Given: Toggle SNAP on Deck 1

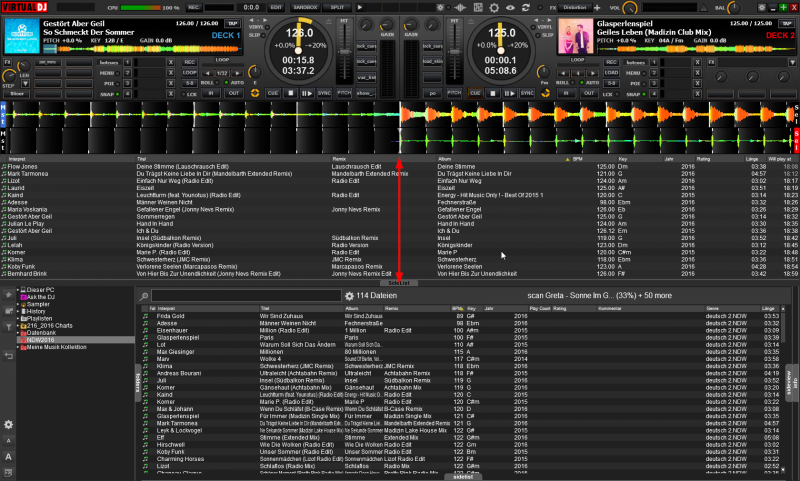Looking at the screenshot, I should (x=110, y=94).
